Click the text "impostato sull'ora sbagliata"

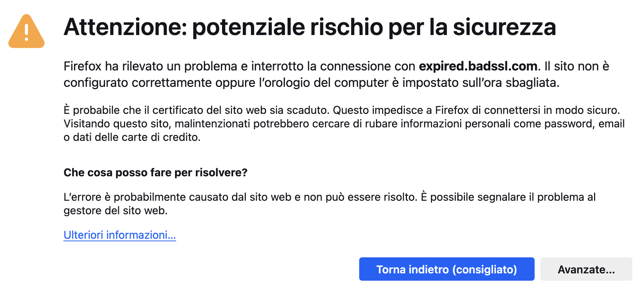[480, 82]
